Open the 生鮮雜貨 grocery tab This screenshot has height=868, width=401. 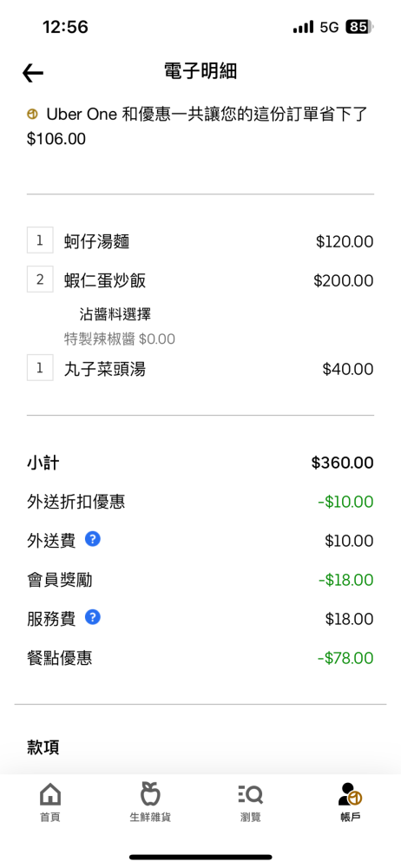click(x=150, y=802)
